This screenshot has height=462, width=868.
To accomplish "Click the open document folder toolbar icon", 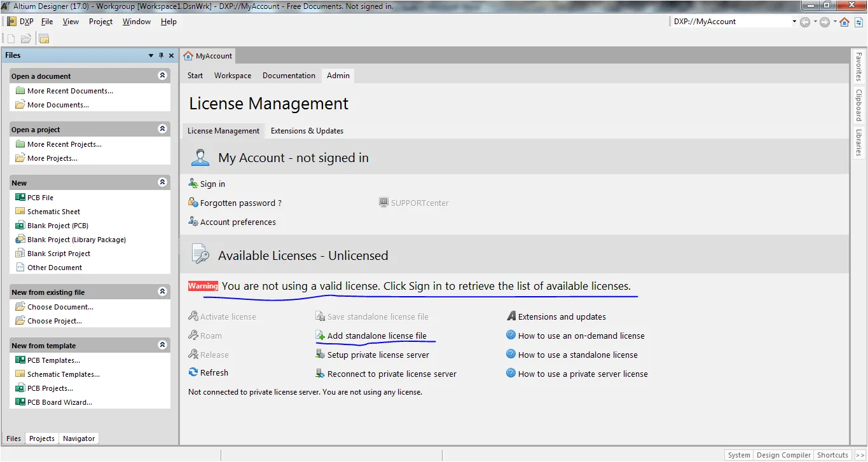I will (26, 39).
